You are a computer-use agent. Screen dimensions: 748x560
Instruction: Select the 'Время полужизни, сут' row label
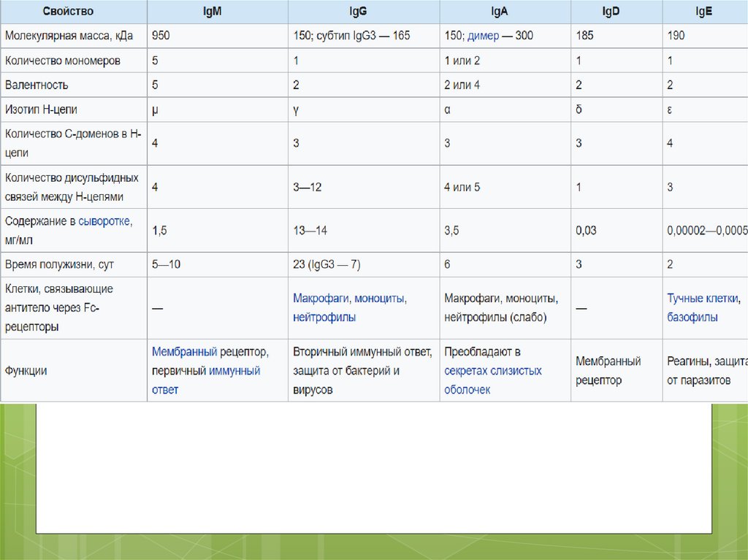59,265
